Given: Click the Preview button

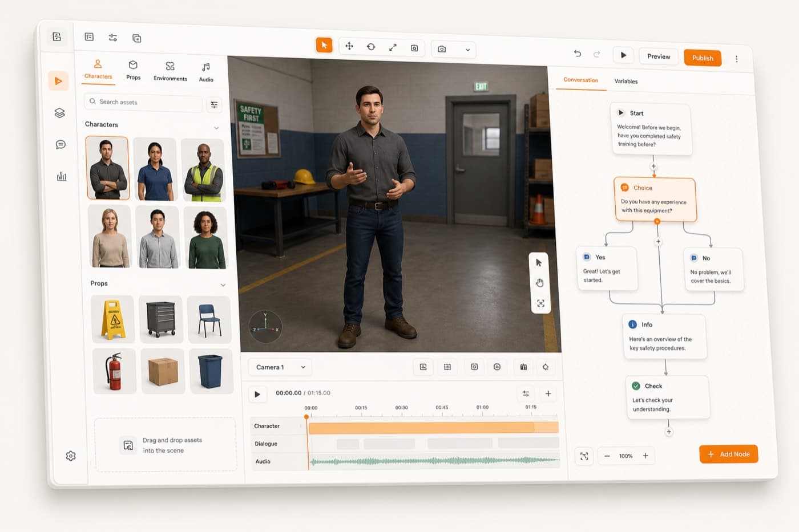Looking at the screenshot, I should pos(659,56).
